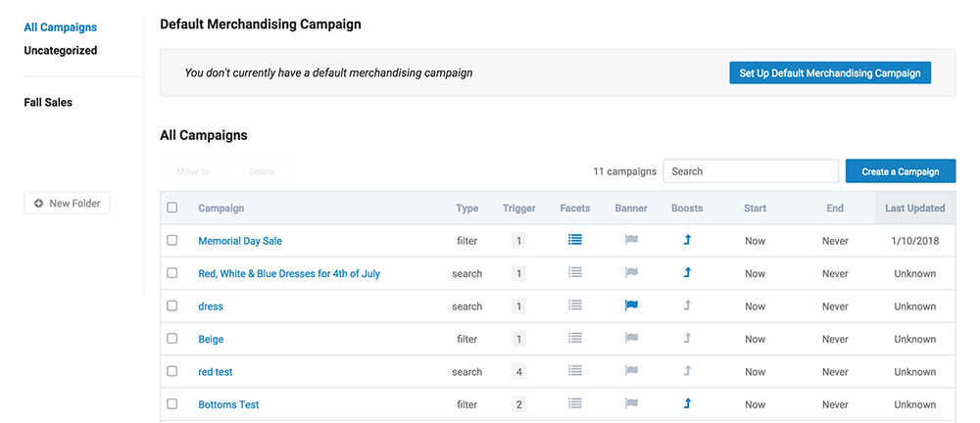The width and height of the screenshot is (980, 423).
Task: Sort campaigns by the Type column header
Action: 466,208
